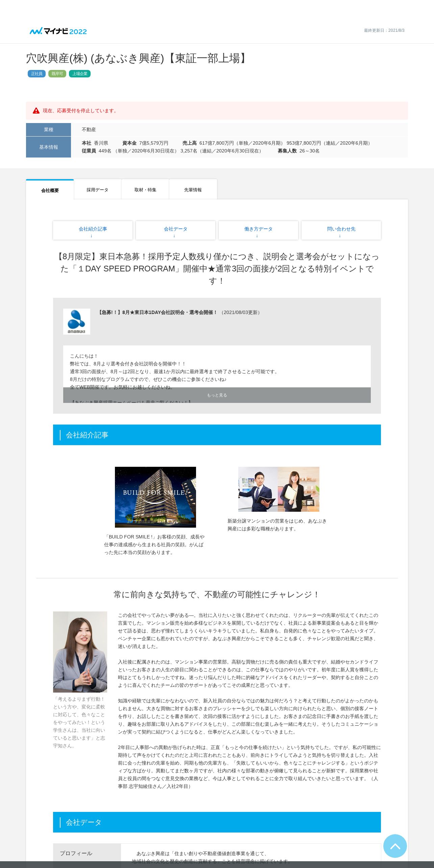Click the マイナビ2022 logo
The height and width of the screenshot is (868, 434).
[x=58, y=31]
